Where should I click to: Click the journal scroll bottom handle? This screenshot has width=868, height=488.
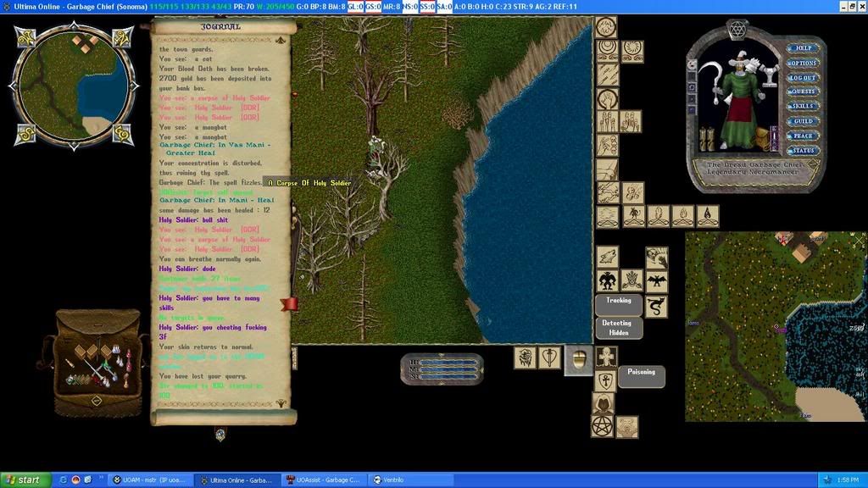tap(220, 434)
